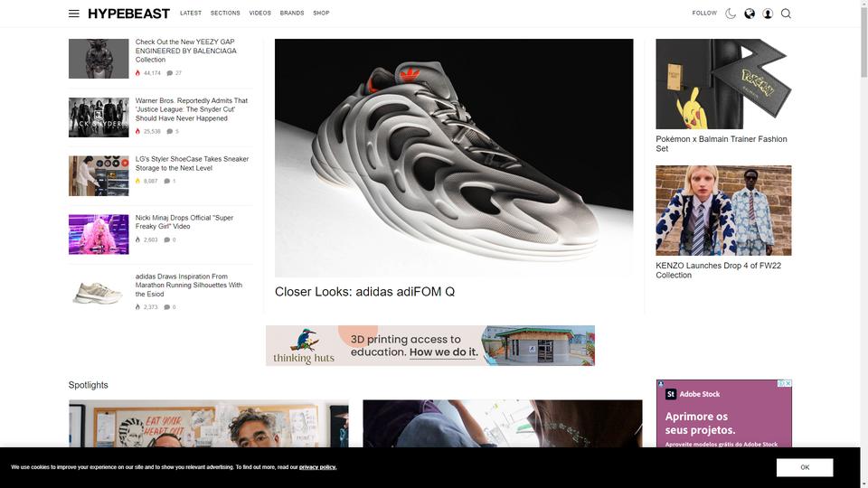
Task: Click the thinking huts banner ad
Action: click(430, 345)
